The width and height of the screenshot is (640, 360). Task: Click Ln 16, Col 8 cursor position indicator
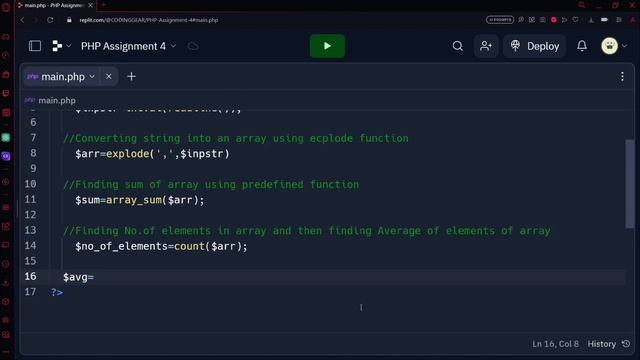pyautogui.click(x=555, y=344)
